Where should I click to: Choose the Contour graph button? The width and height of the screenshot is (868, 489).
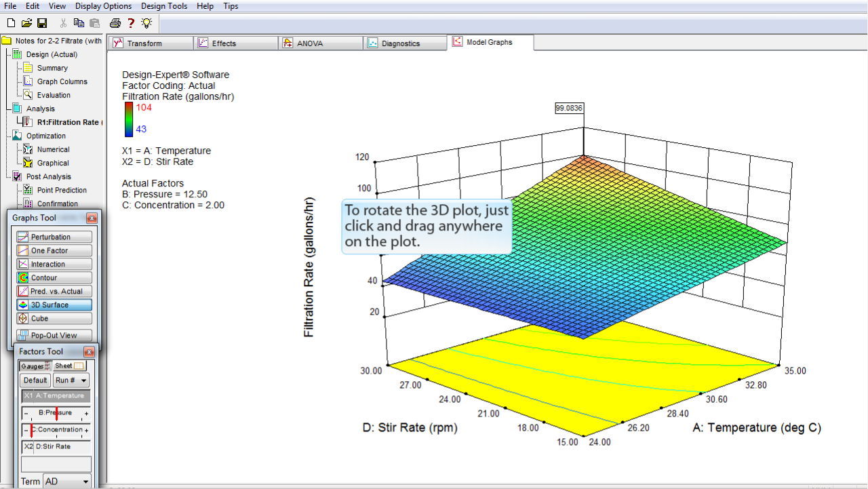click(x=54, y=277)
